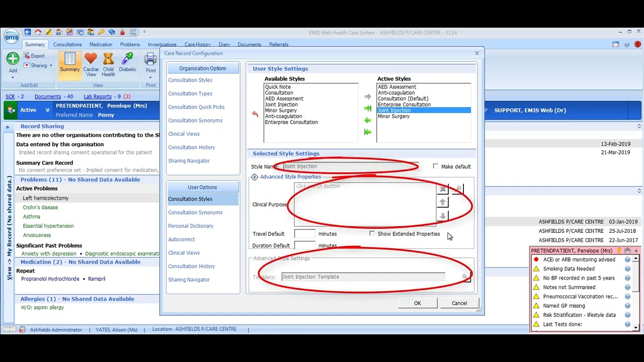644x362 pixels.
Task: Open the Documents ribbon tab
Action: click(249, 44)
